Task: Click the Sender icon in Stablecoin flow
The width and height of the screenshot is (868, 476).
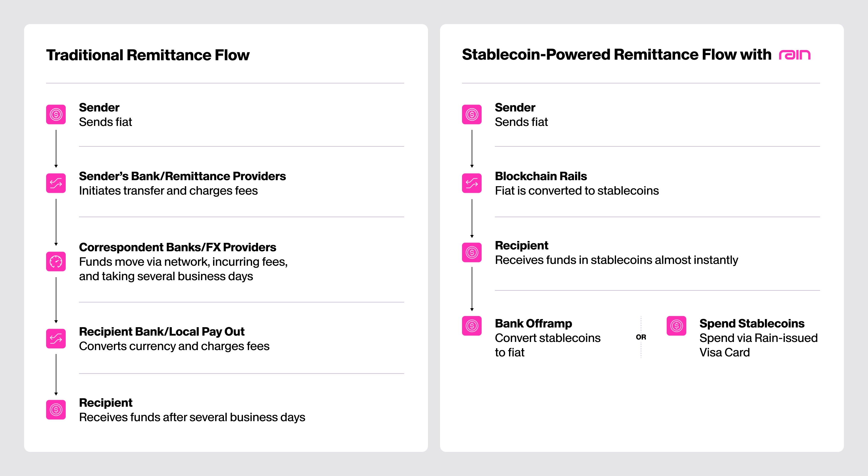Action: tap(472, 114)
